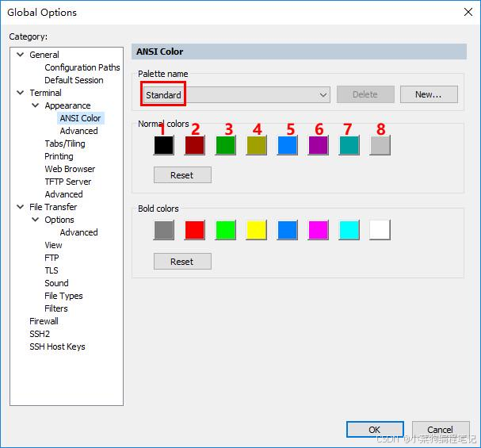Open Tabs/Tiling settings
The width and height of the screenshot is (481, 448).
tap(65, 144)
